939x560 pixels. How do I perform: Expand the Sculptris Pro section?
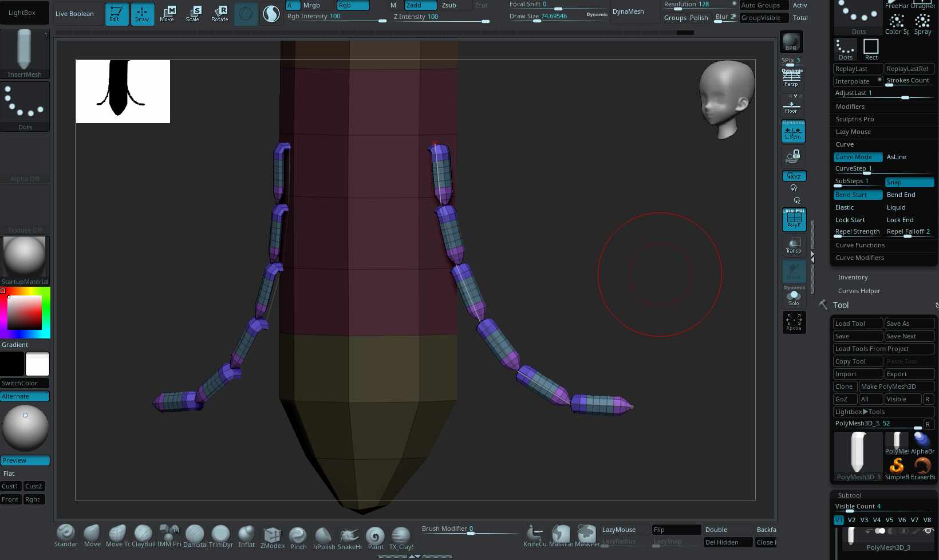pyautogui.click(x=855, y=119)
